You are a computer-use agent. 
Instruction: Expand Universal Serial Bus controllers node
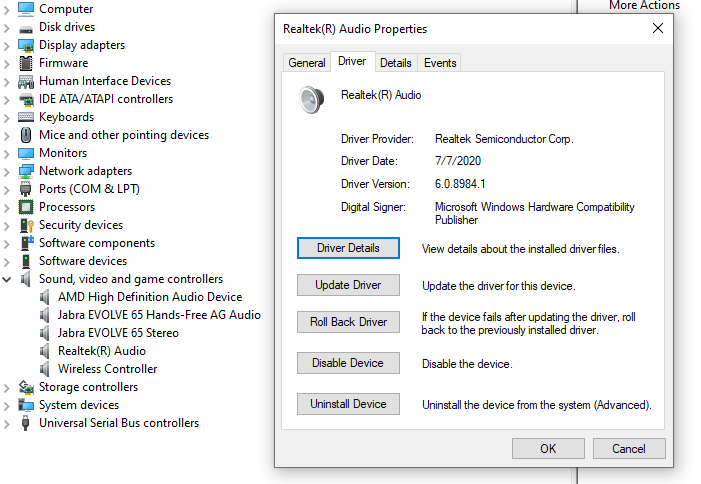coord(6,424)
